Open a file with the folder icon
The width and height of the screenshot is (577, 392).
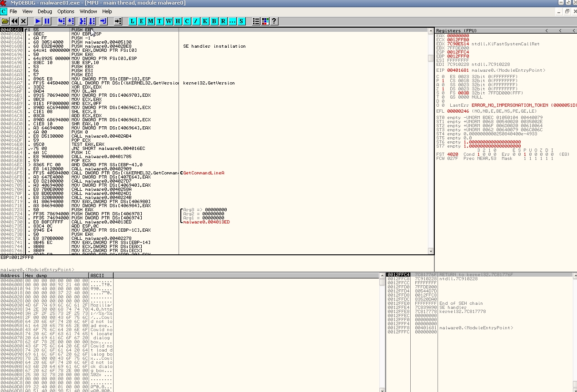pyautogui.click(x=5, y=21)
